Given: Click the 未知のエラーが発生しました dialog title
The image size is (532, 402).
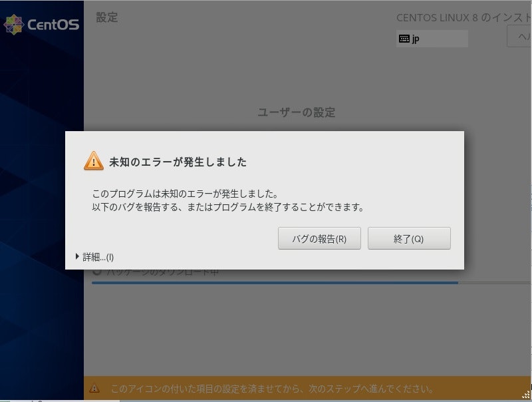Looking at the screenshot, I should pos(178,162).
